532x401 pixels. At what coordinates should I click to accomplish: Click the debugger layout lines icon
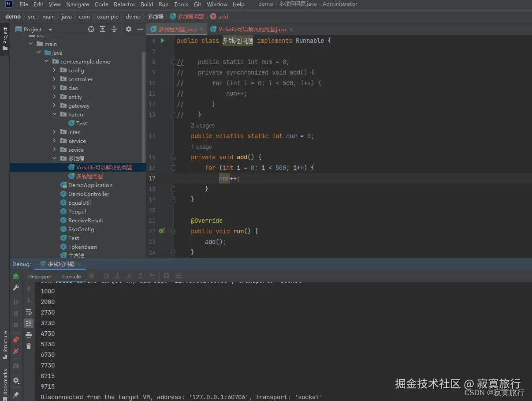click(92, 276)
